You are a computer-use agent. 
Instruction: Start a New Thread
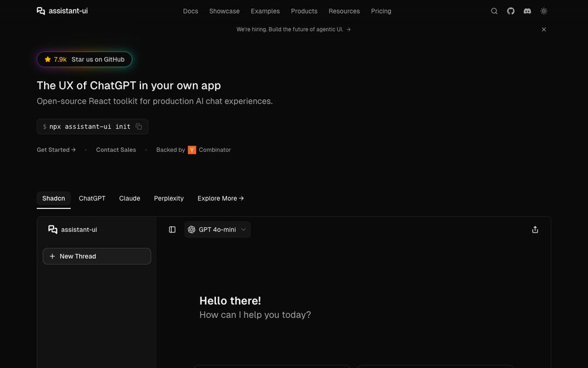(x=97, y=256)
